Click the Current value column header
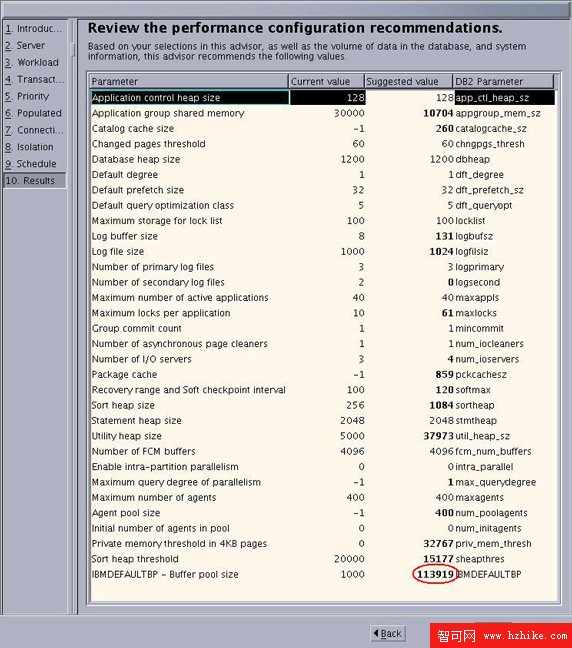The width and height of the screenshot is (572, 648). coord(326,81)
